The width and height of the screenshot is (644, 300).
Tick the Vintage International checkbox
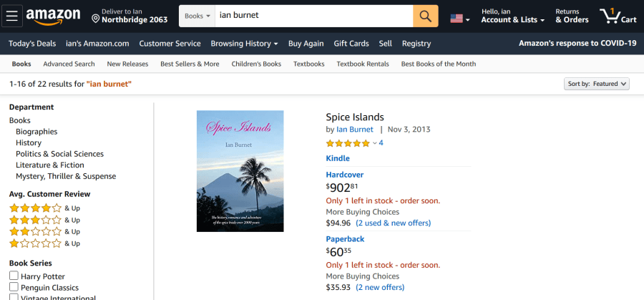point(14,297)
